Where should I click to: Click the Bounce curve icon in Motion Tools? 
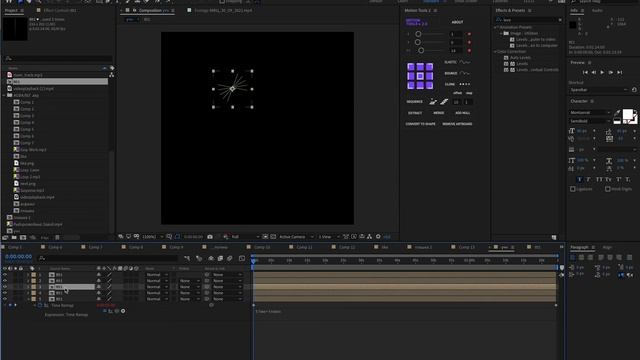pos(464,73)
